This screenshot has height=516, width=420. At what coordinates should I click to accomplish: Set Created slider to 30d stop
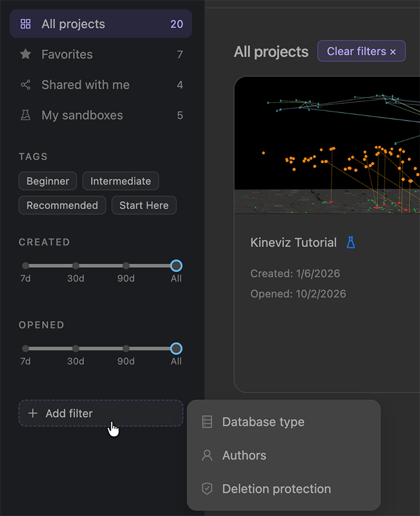tap(76, 265)
